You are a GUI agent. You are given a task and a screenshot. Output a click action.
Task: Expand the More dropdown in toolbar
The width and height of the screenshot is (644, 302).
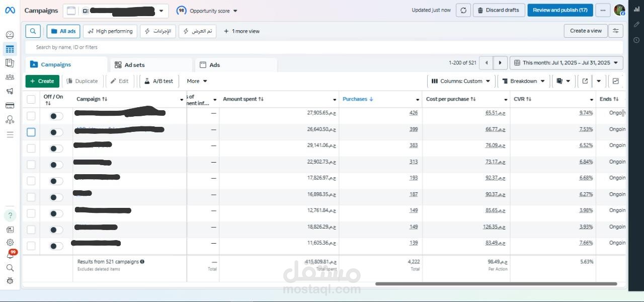point(197,81)
